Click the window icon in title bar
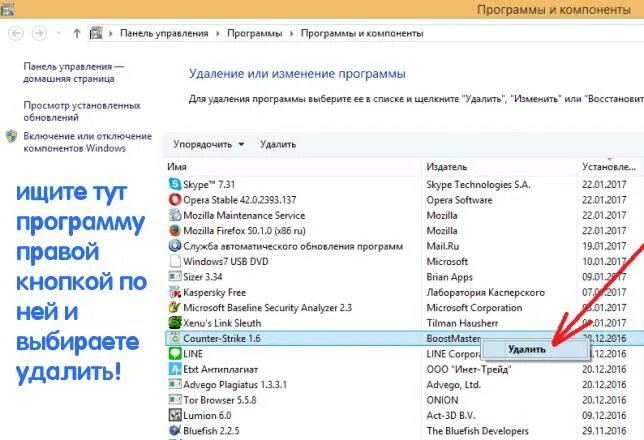644x440 pixels. 7,9
